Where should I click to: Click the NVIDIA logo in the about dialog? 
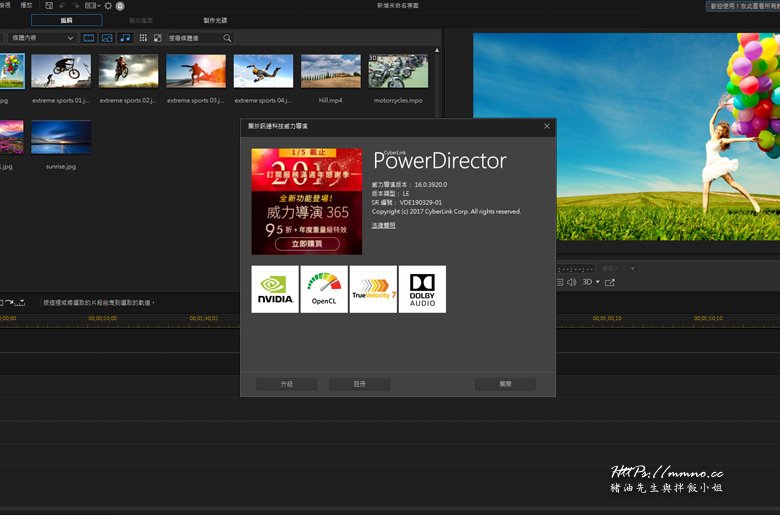pyautogui.click(x=275, y=289)
